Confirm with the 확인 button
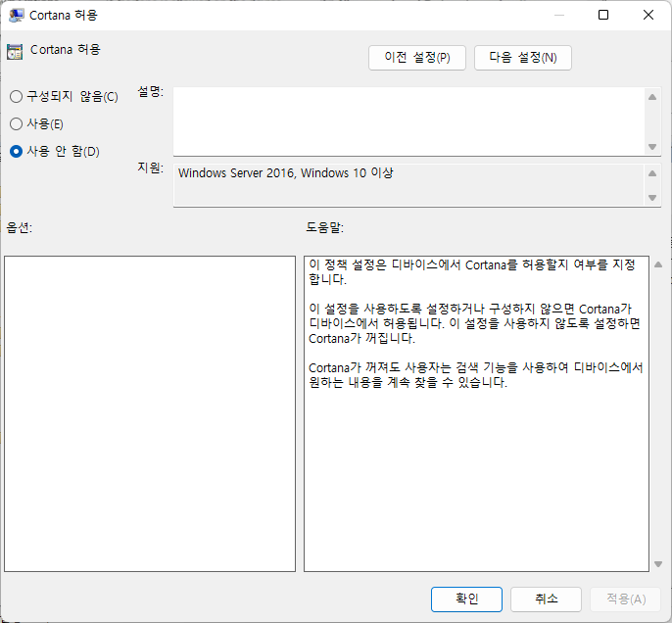 (x=466, y=599)
